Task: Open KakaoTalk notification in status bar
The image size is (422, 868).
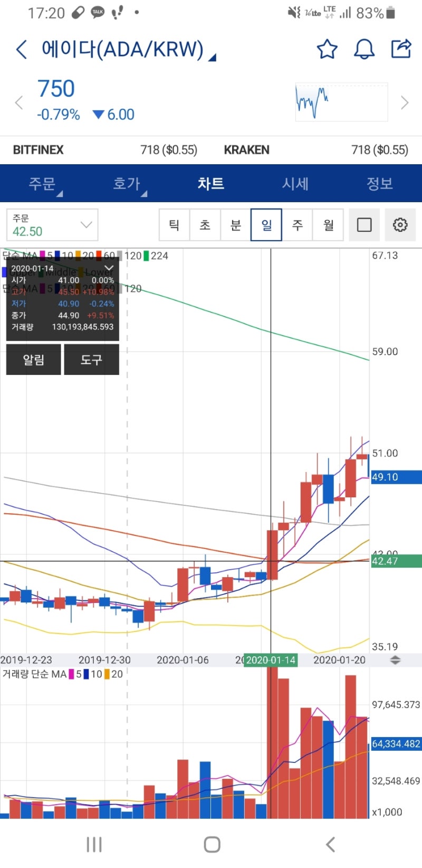Action: pos(98,12)
